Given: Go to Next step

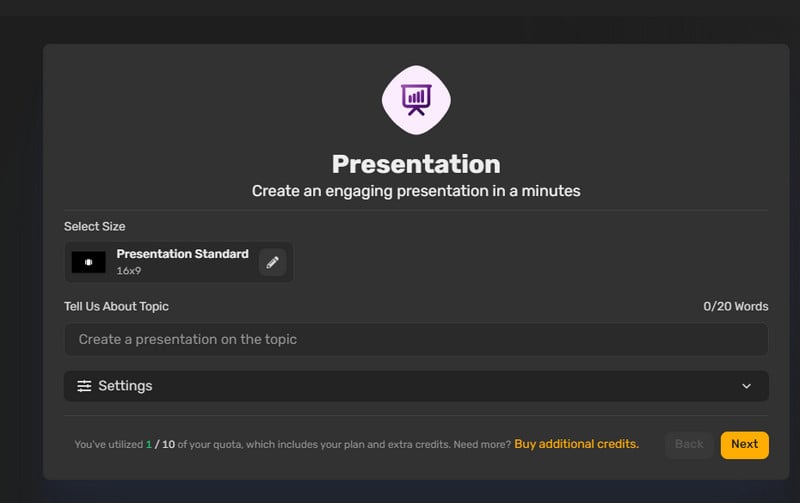Looking at the screenshot, I should 744,445.
